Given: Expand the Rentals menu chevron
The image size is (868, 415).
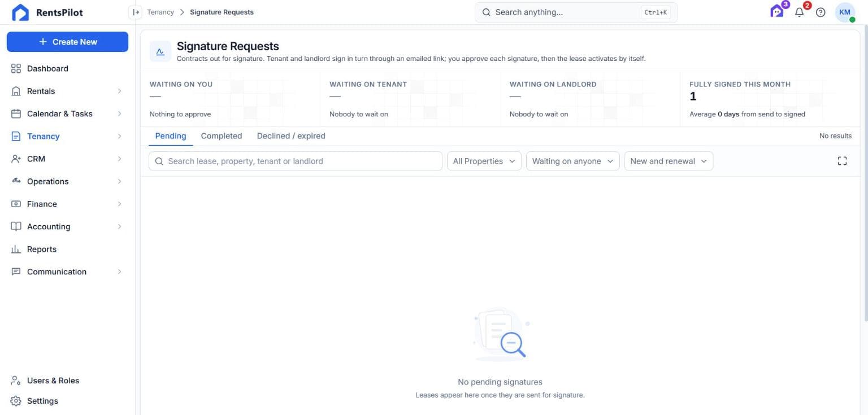Looking at the screenshot, I should (x=119, y=91).
